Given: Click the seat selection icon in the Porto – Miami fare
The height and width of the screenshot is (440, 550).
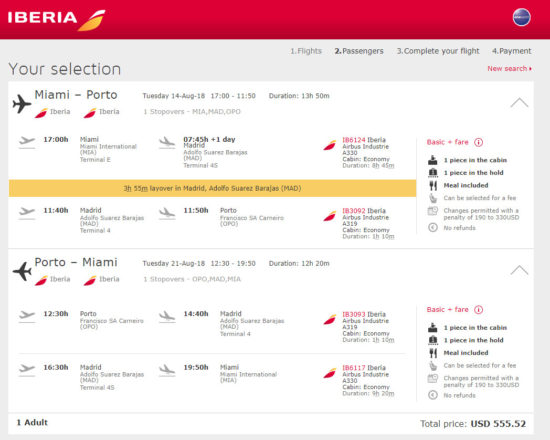Looking at the screenshot, I should click(433, 365).
